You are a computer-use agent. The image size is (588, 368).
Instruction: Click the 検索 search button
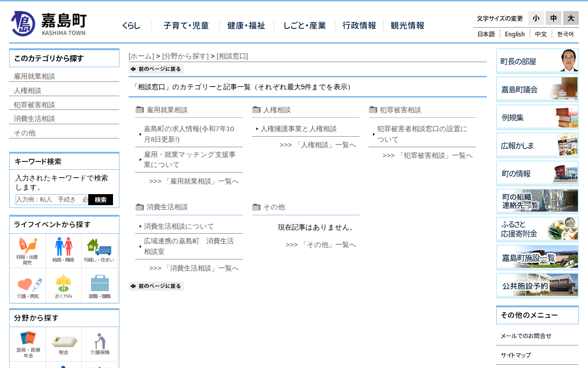[x=101, y=200]
